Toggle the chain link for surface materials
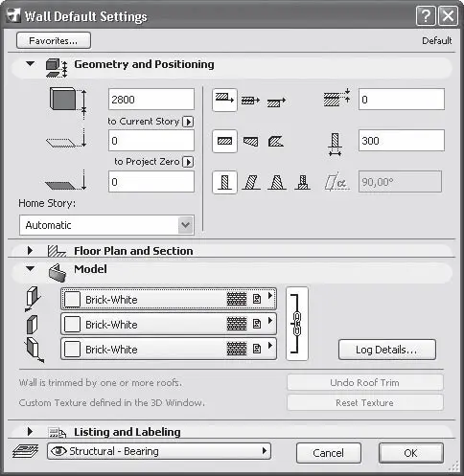Screen dimensions: 464x476 [x=297, y=324]
